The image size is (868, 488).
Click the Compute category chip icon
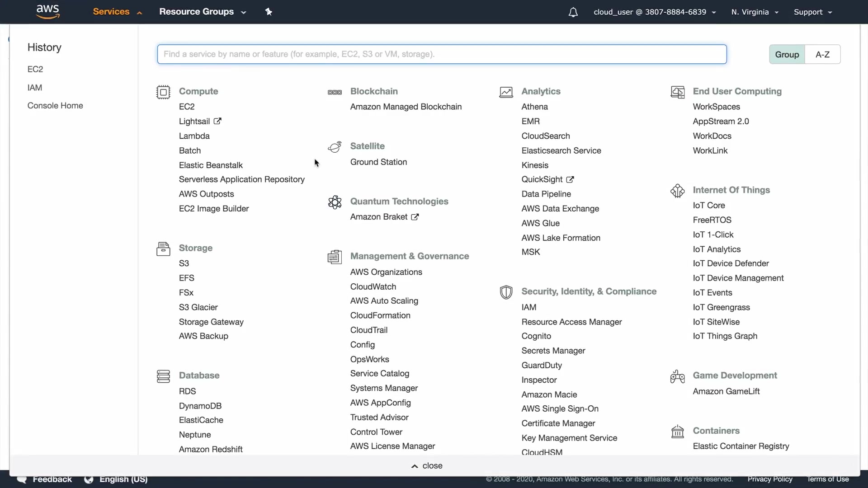(163, 92)
